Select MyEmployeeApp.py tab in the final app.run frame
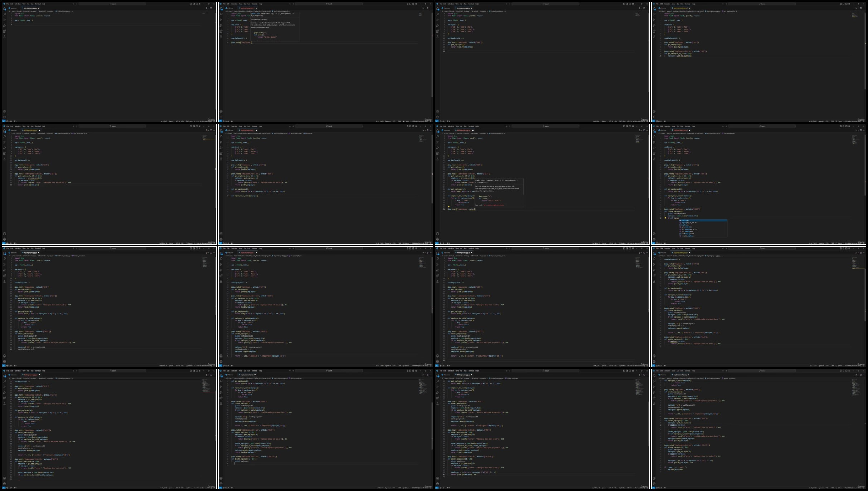 click(x=680, y=375)
